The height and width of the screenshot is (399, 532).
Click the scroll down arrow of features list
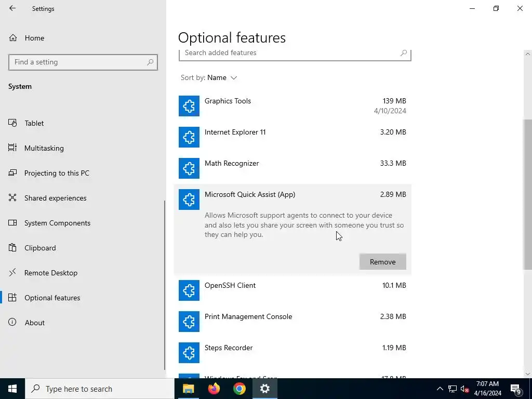click(527, 374)
